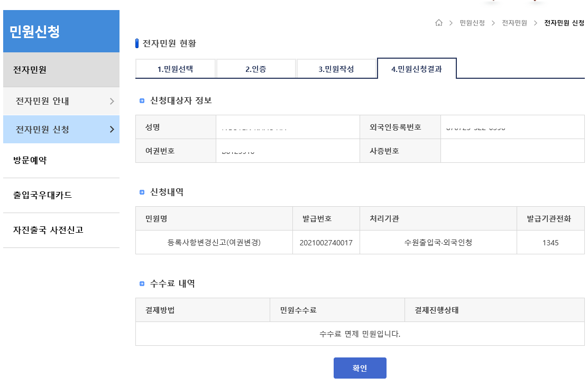Click the 신청대상자 정보 section bullet icon
Viewport: 588px width, 386px height.
142,101
